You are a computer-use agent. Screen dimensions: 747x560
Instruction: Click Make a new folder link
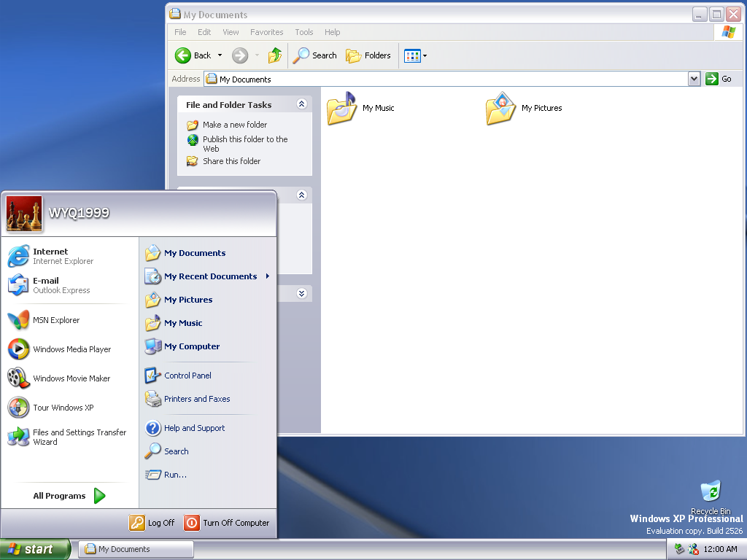pyautogui.click(x=234, y=125)
